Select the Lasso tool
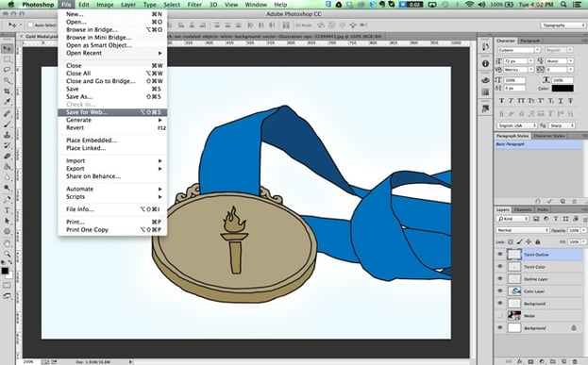The image size is (588, 365). coord(8,70)
